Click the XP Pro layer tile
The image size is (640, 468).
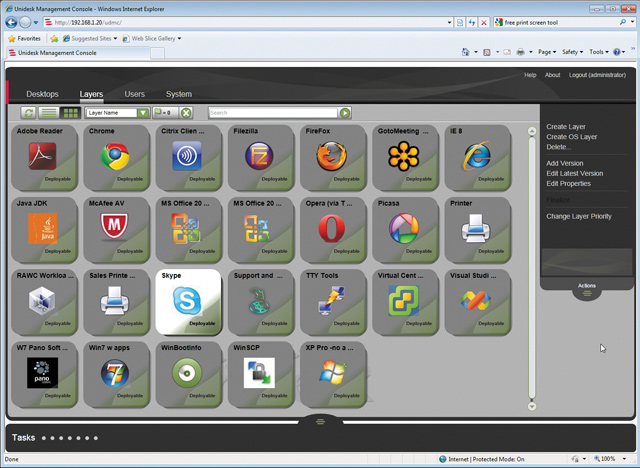333,374
